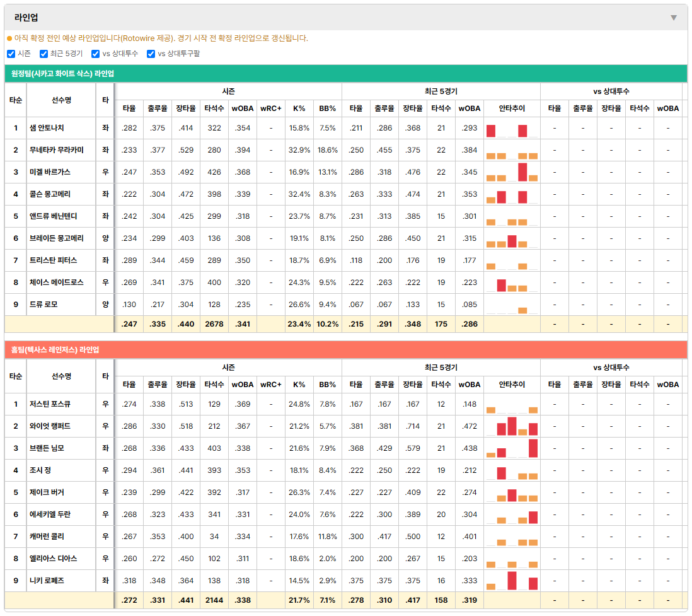Toggle the vs 상대투구팔 checkbox
The width and height of the screenshot is (692, 616).
pyautogui.click(x=151, y=54)
